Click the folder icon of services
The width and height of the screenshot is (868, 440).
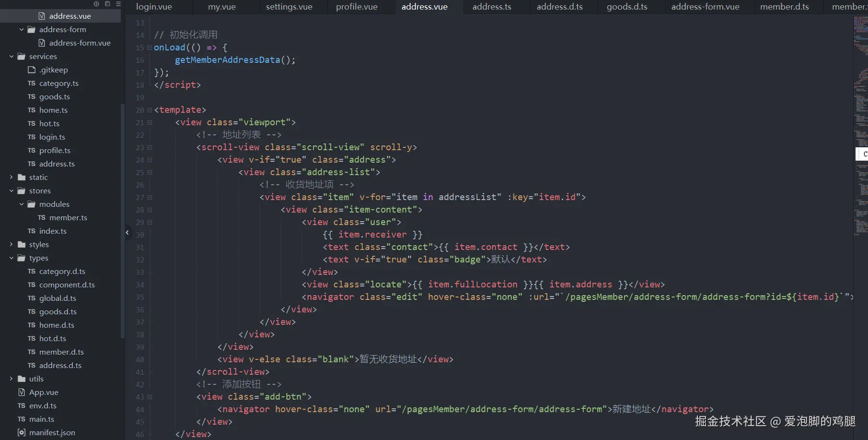pyautogui.click(x=22, y=56)
